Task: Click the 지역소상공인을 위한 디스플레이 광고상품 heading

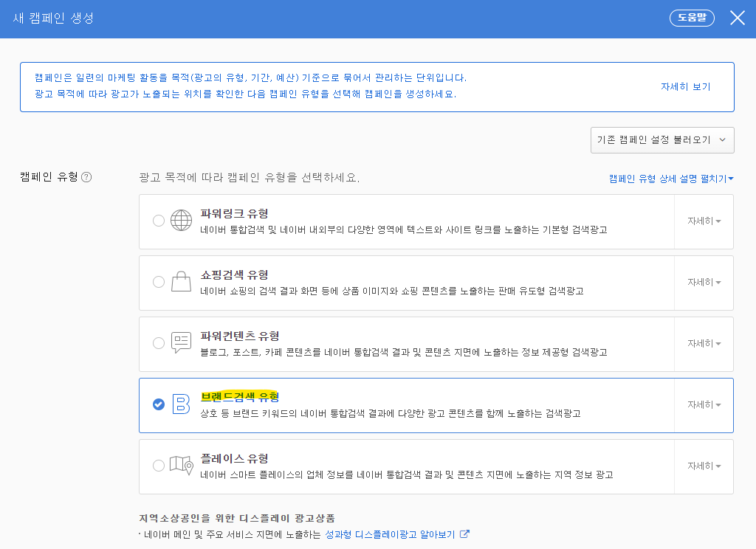Action: point(237,518)
